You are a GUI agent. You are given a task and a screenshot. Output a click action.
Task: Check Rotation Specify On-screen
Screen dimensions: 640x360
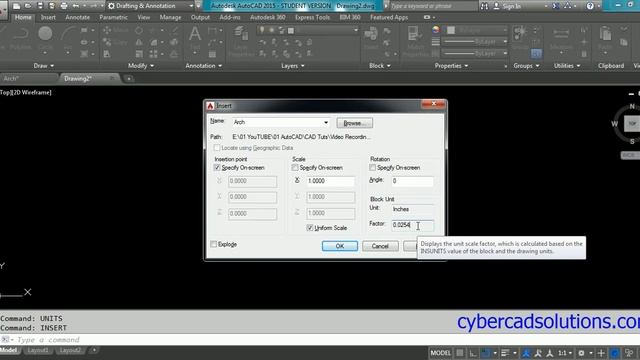click(372, 168)
